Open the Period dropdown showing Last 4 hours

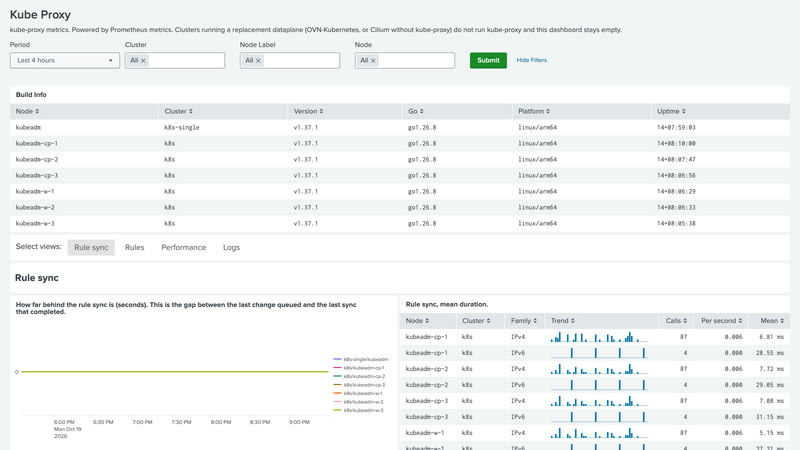click(65, 60)
